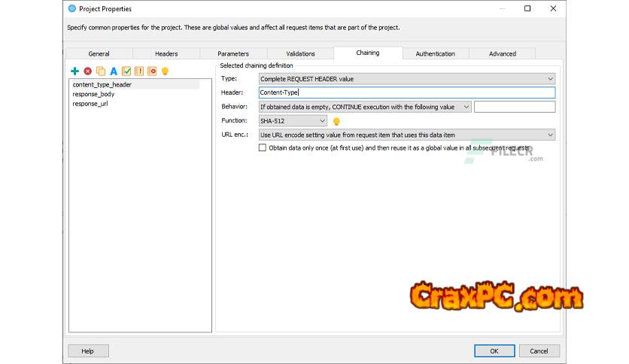Confirm changes with the OK button
Screen dimensions: 629x364
[x=494, y=350]
